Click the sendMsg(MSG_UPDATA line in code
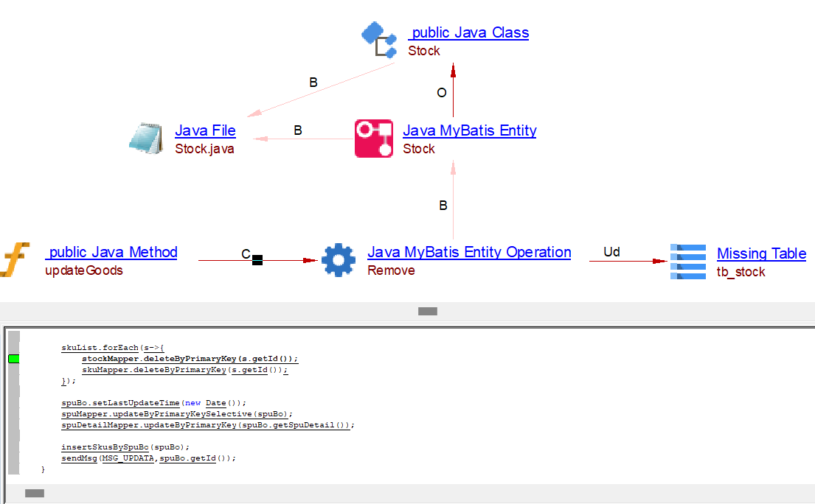The image size is (815, 504). coord(148,458)
